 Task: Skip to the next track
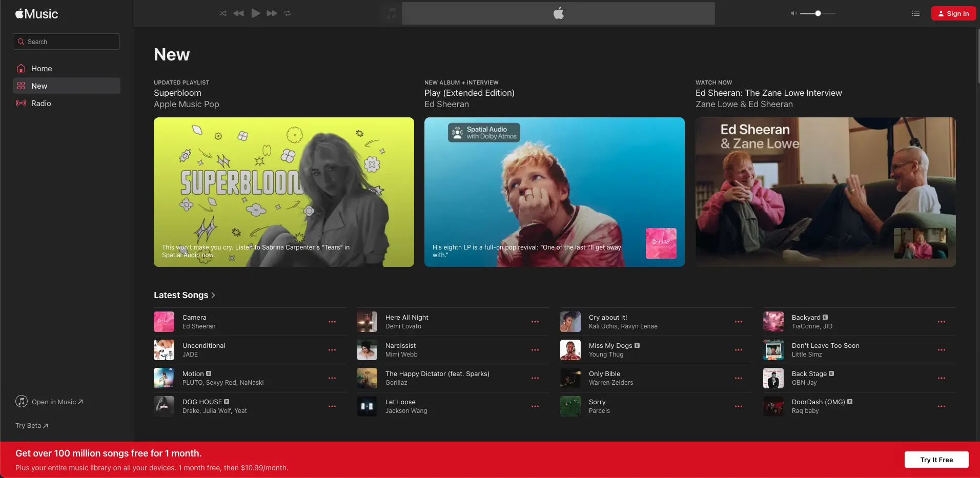pos(272,13)
